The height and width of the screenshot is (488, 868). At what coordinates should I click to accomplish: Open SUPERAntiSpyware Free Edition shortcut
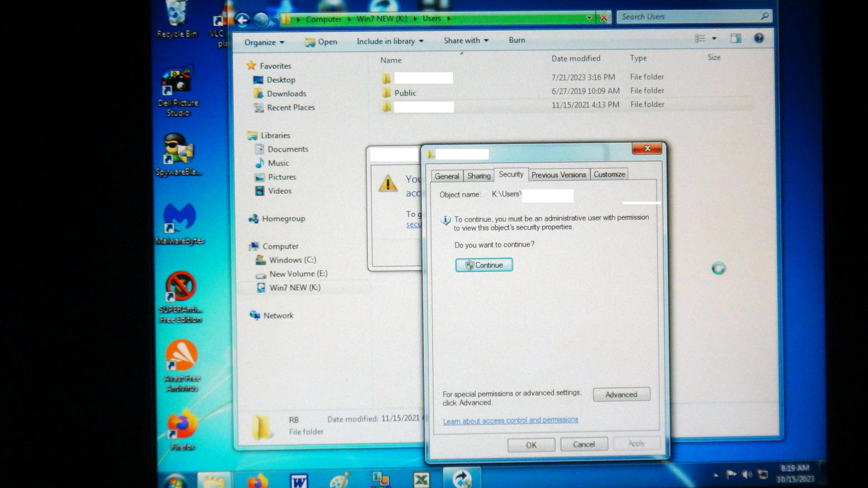tap(180, 297)
